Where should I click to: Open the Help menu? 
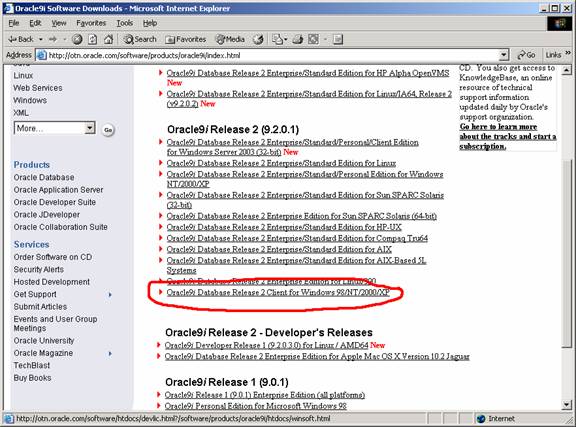click(x=150, y=23)
